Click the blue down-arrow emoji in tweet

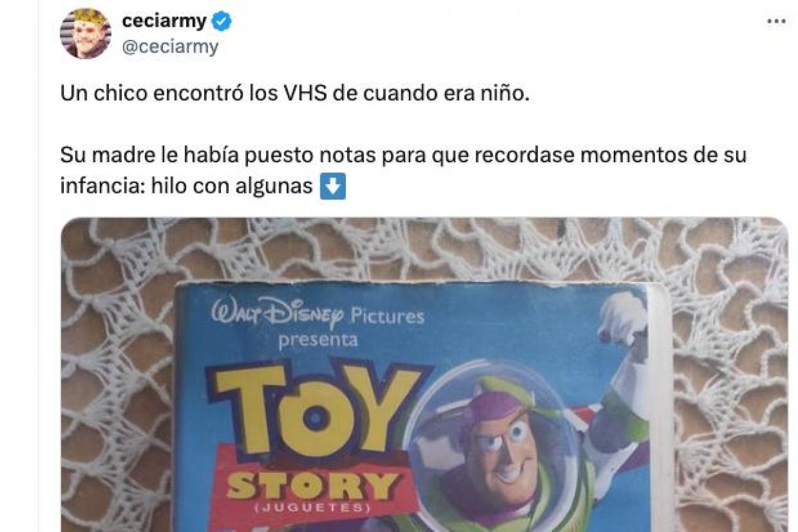click(x=332, y=187)
